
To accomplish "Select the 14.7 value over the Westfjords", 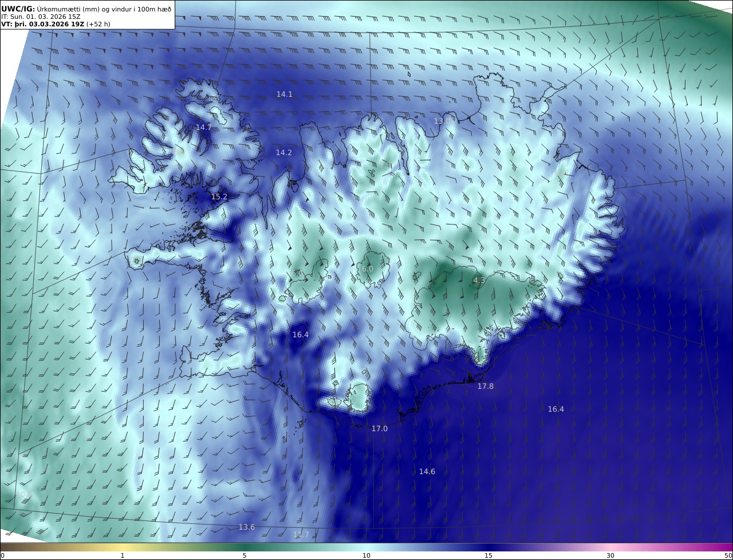I will [x=204, y=127].
